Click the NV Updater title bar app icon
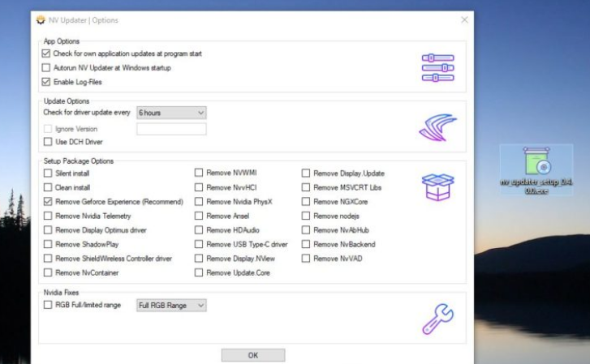 (x=41, y=20)
